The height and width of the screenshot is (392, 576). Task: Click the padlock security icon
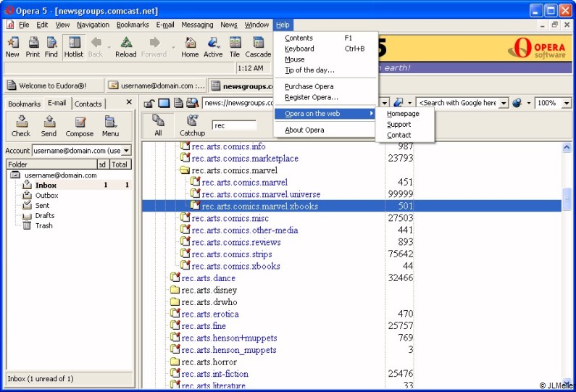tap(149, 103)
